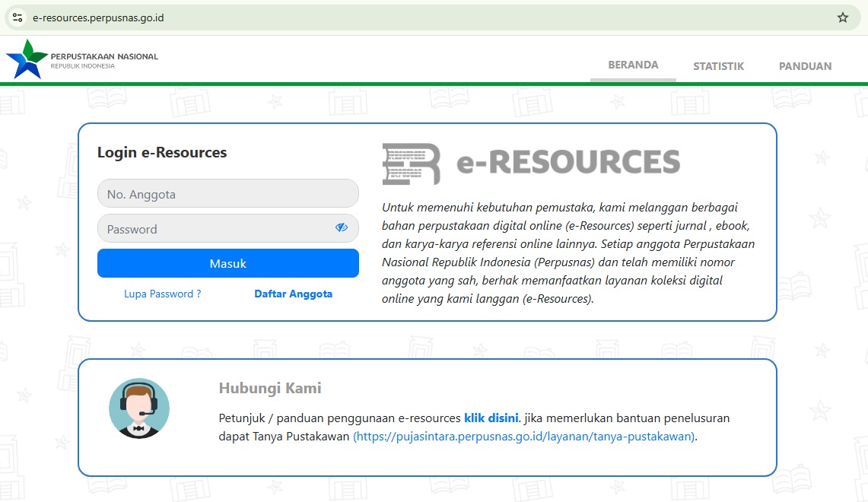Visit the pujasintara tanya-pustakawan URL link
The height and width of the screenshot is (502, 868).
click(x=525, y=437)
